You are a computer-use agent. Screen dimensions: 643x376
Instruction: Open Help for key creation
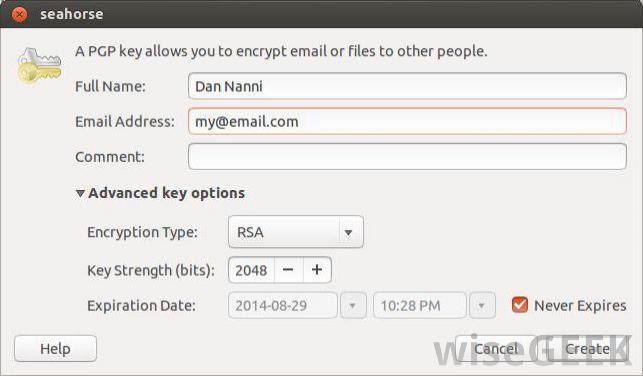point(55,349)
